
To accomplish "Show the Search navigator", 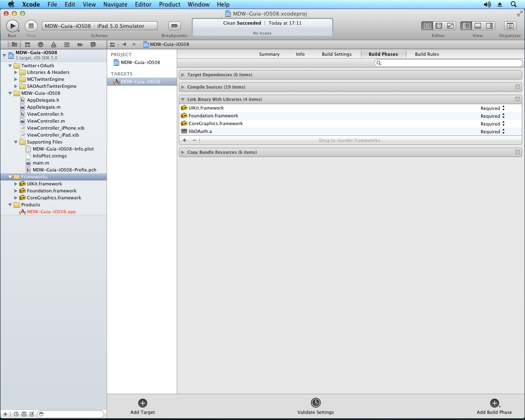I will point(41,44).
